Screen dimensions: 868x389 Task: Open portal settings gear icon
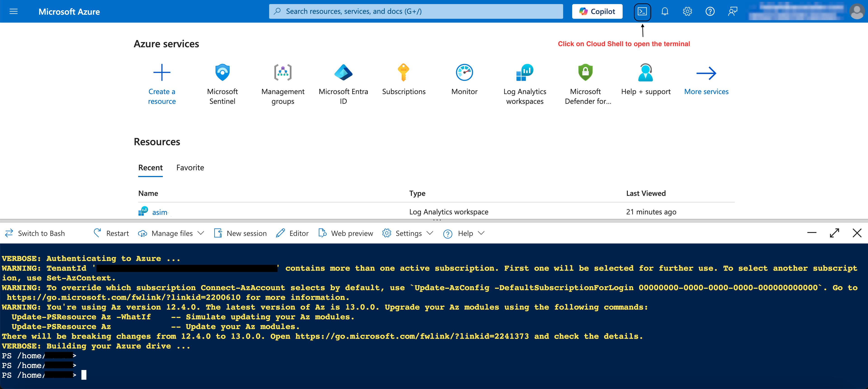pyautogui.click(x=687, y=12)
